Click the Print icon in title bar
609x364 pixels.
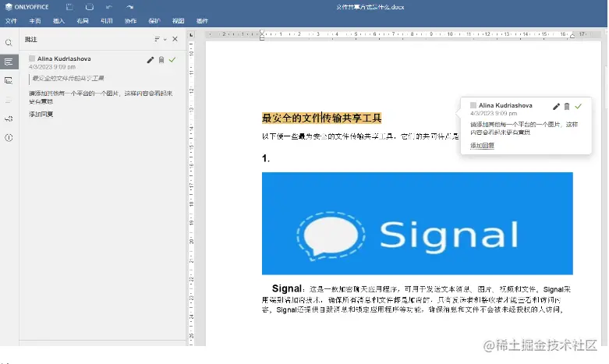click(90, 6)
